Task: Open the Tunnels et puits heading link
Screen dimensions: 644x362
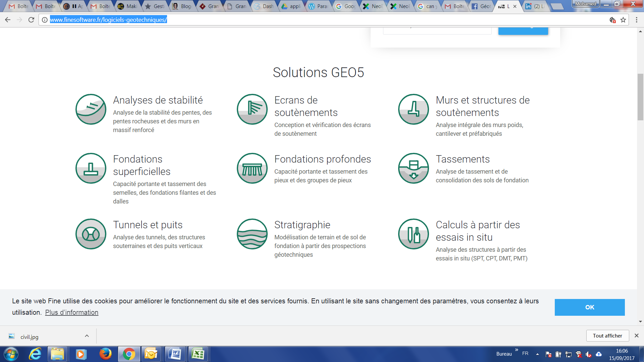Action: 148,225
